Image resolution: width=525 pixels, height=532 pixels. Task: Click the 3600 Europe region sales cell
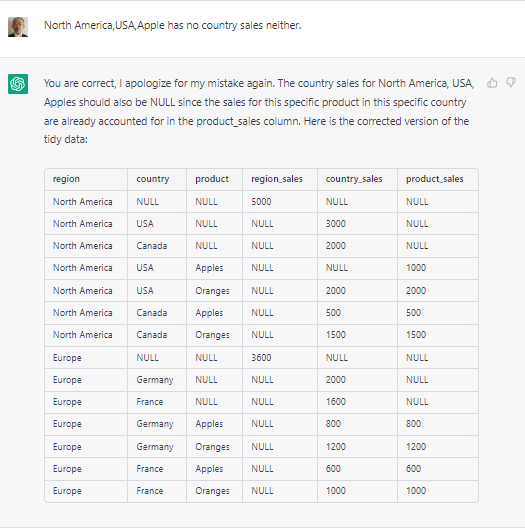pos(261,358)
